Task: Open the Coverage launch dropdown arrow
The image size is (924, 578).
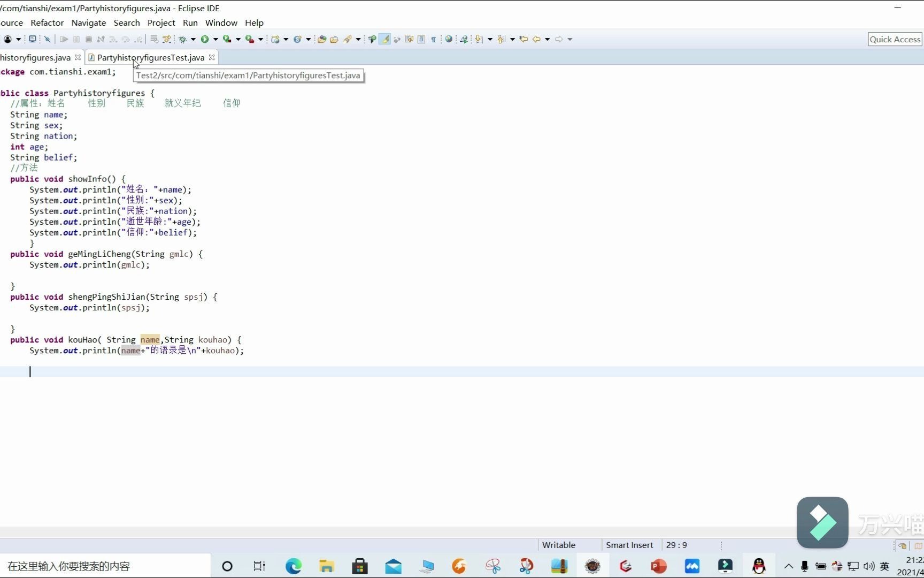Action: click(x=238, y=39)
